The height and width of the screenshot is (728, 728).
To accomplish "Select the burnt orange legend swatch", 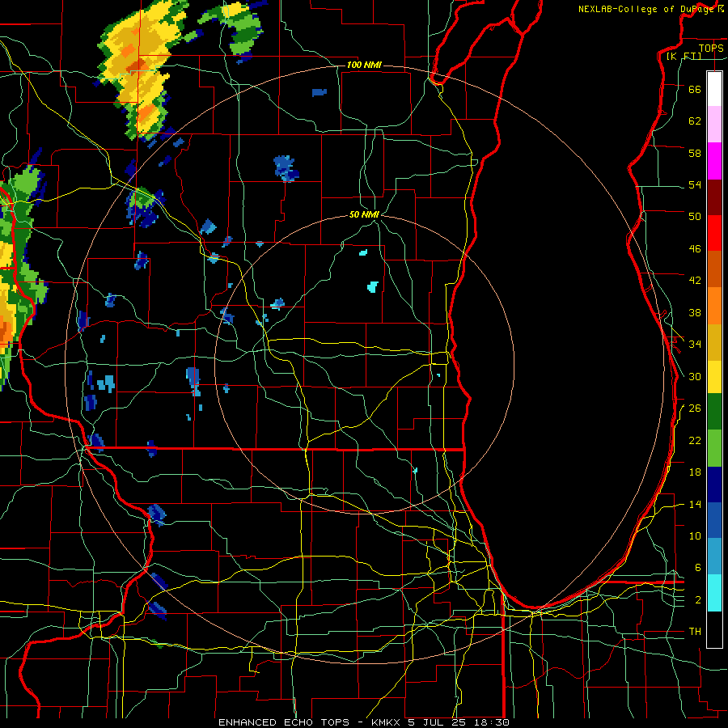I will pyautogui.click(x=714, y=269).
